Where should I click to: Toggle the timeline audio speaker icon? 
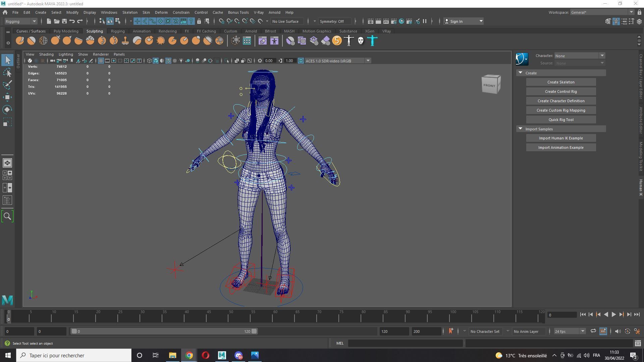618,331
